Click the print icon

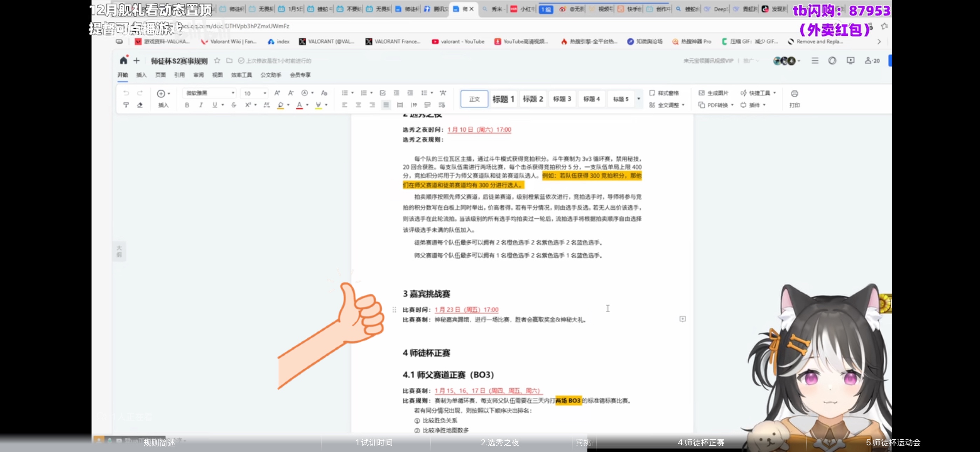(794, 94)
